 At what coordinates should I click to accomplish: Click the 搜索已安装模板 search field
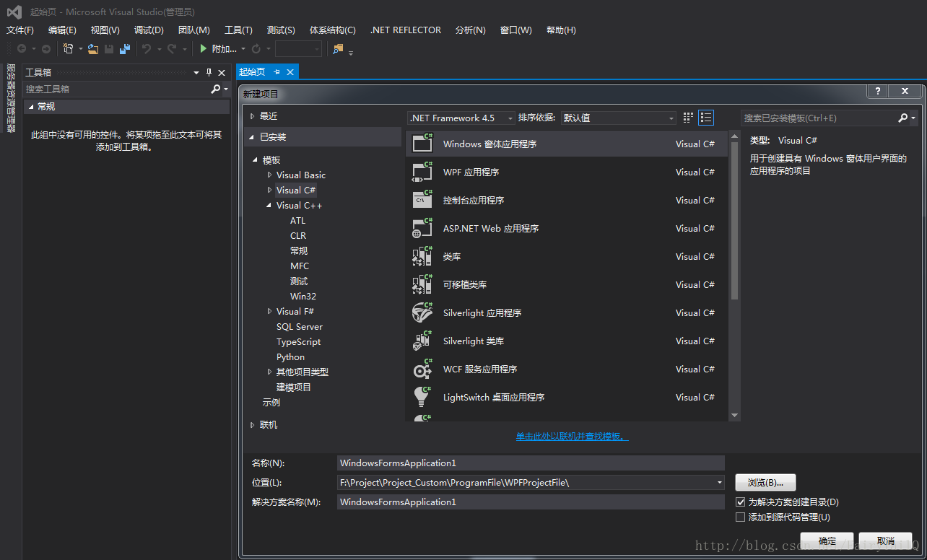[x=819, y=118]
